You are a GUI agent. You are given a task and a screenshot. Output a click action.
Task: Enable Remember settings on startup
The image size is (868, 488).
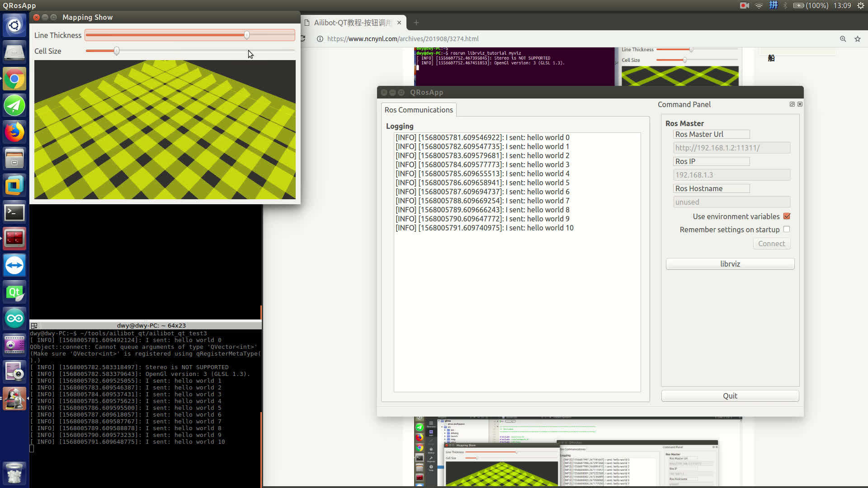(x=787, y=229)
